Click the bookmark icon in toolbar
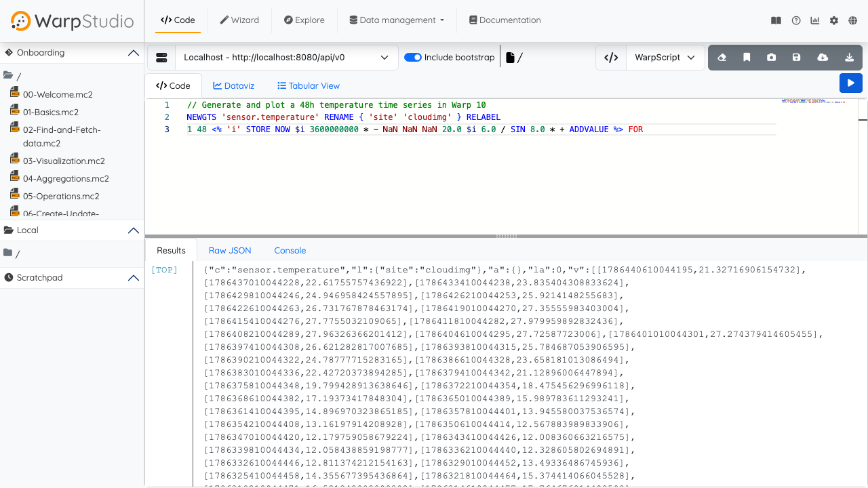 pyautogui.click(x=747, y=58)
